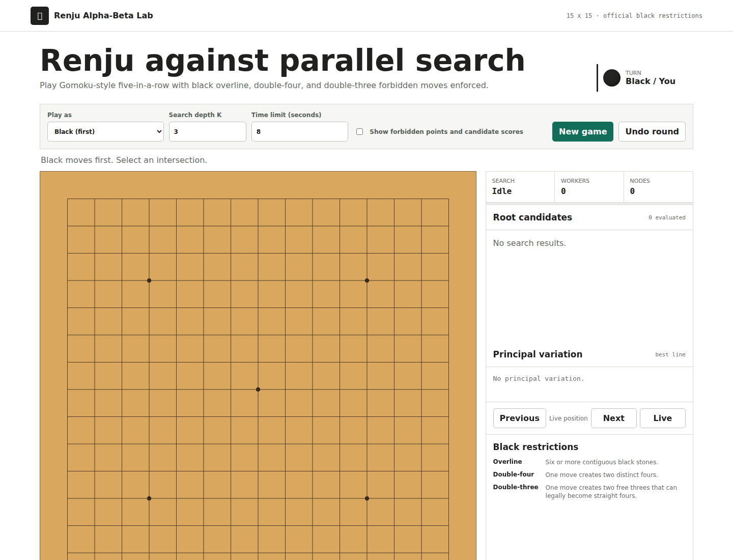Image resolution: width=733 pixels, height=560 pixels.
Task: Click the Renju Alpha-Beta Lab title text
Action: point(103,15)
